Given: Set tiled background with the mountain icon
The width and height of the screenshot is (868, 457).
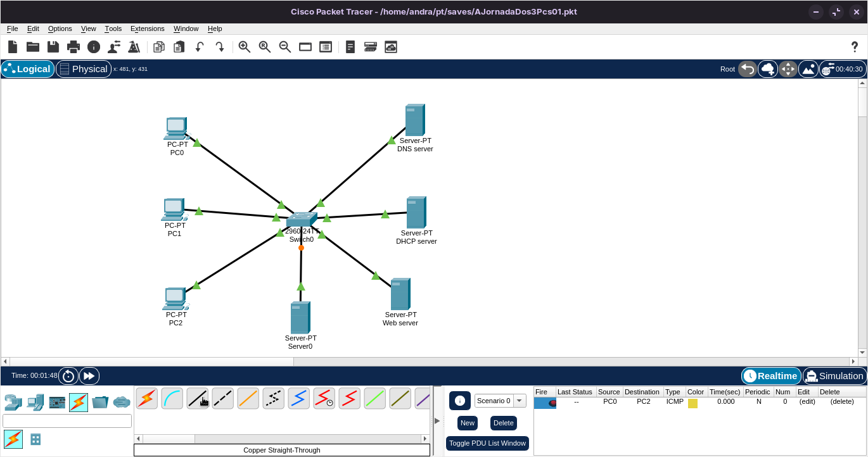Looking at the screenshot, I should click(x=808, y=69).
